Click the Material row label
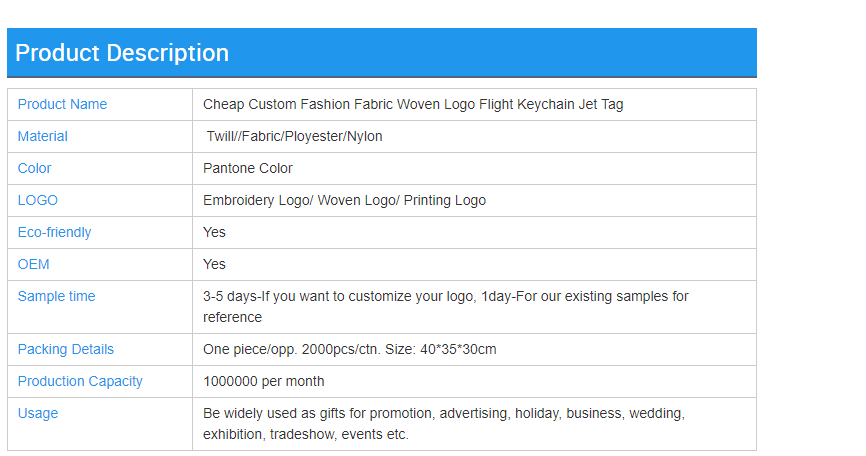This screenshot has height=456, width=866. pyautogui.click(x=43, y=136)
